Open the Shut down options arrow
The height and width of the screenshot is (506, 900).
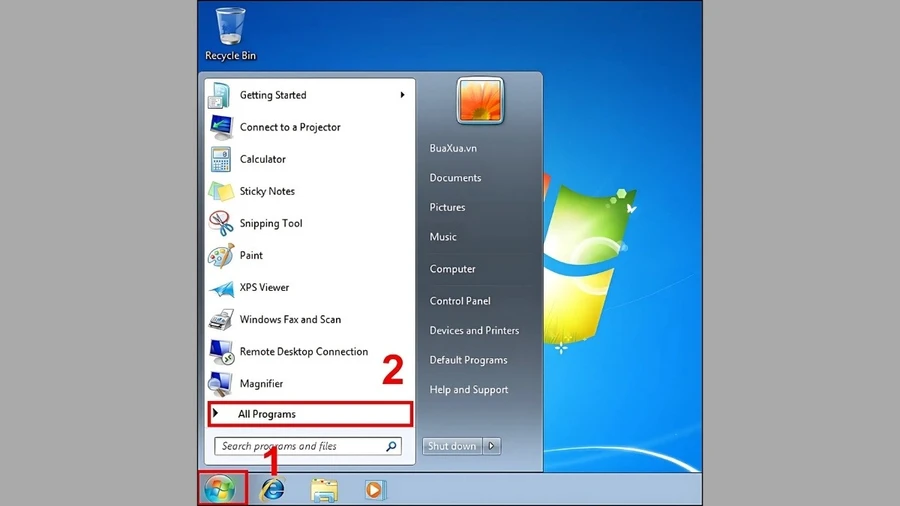coord(492,446)
